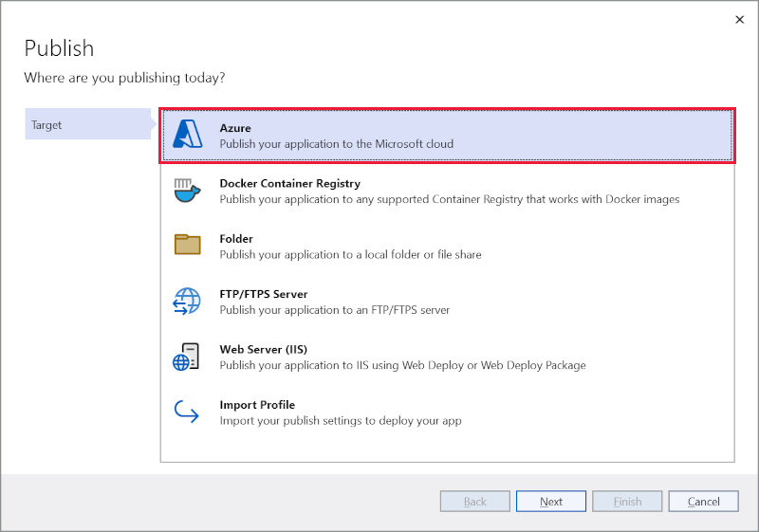Viewport: 759px width, 532px height.
Task: Click 'local folder or file share' description
Action: tap(350, 254)
